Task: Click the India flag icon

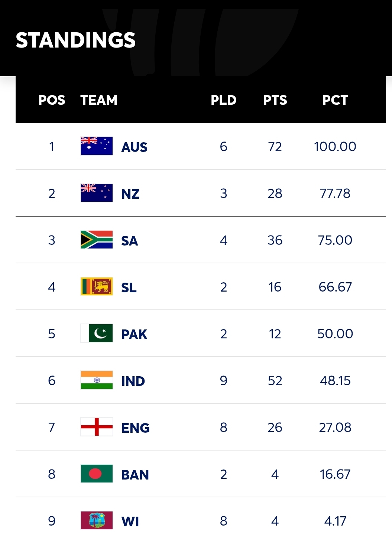Action: 97,380
